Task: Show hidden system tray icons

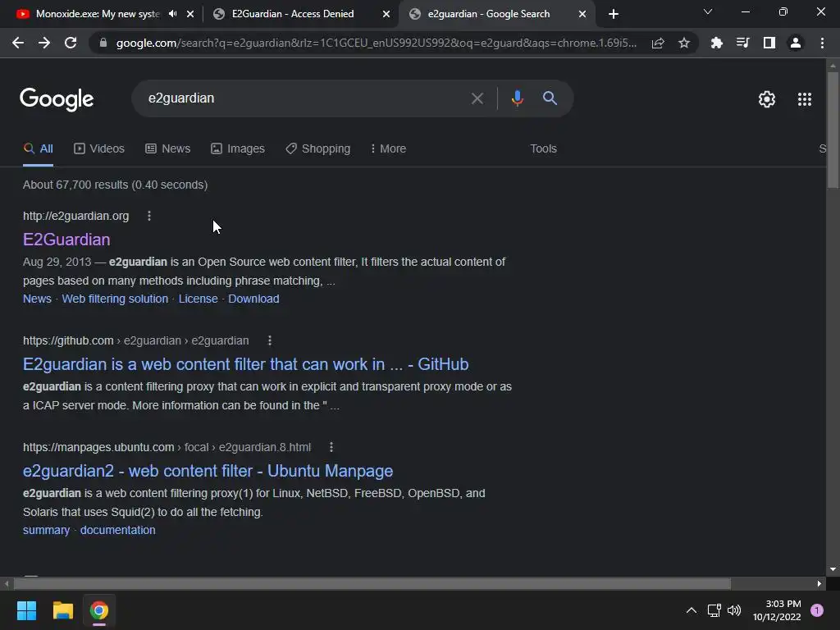Action: 691,610
